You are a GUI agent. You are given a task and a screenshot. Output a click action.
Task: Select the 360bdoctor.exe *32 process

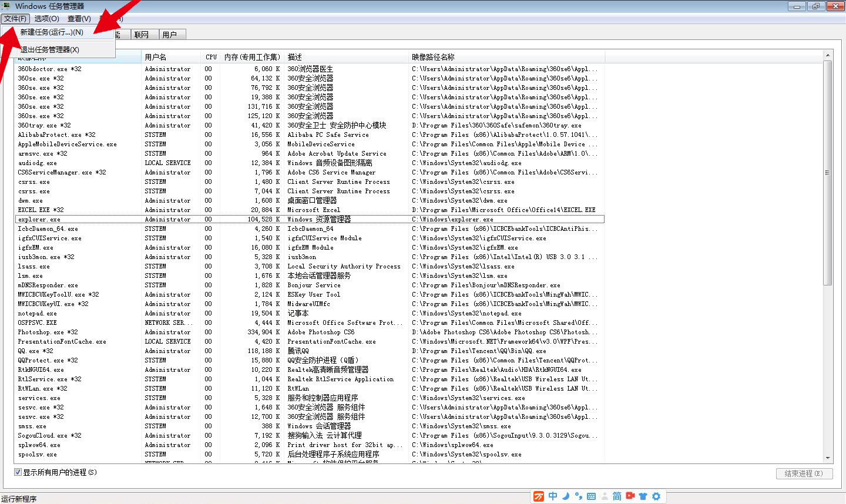[49, 69]
